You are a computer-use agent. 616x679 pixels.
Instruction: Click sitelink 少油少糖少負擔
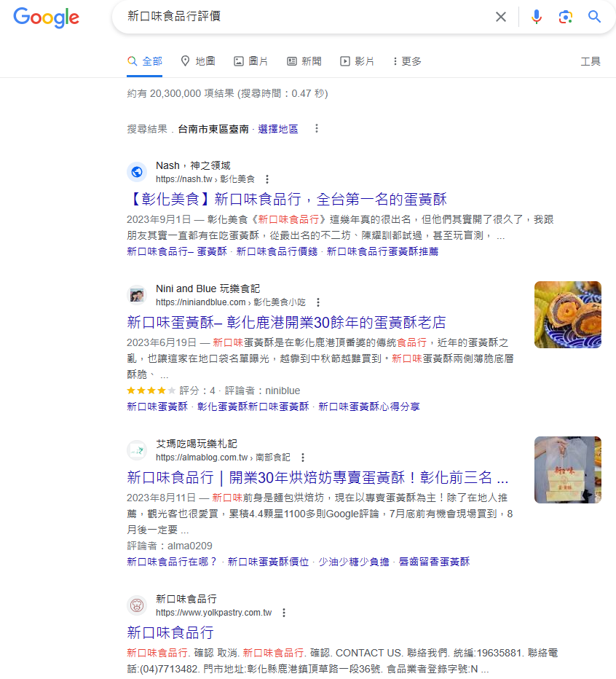coord(354,562)
